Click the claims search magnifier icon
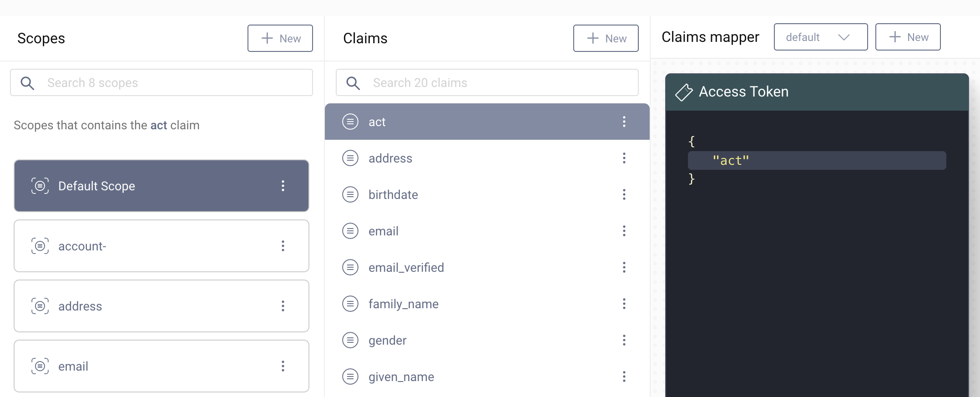Image resolution: width=980 pixels, height=397 pixels. 353,83
